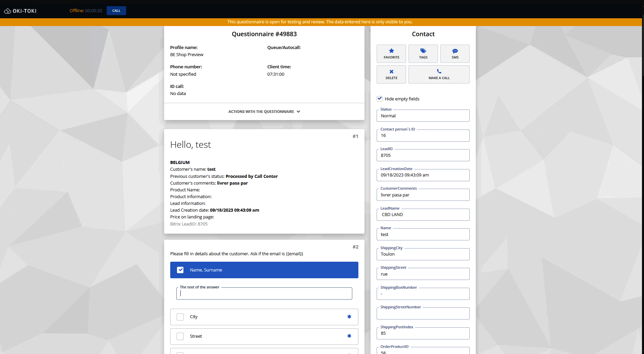Viewport: 644px width, 354px height.
Task: Expand Actions with the Questionnaire
Action: (264, 112)
